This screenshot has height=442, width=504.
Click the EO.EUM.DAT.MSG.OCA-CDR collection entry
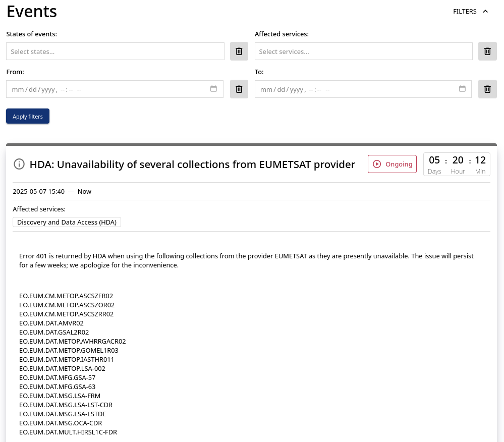[61, 423]
